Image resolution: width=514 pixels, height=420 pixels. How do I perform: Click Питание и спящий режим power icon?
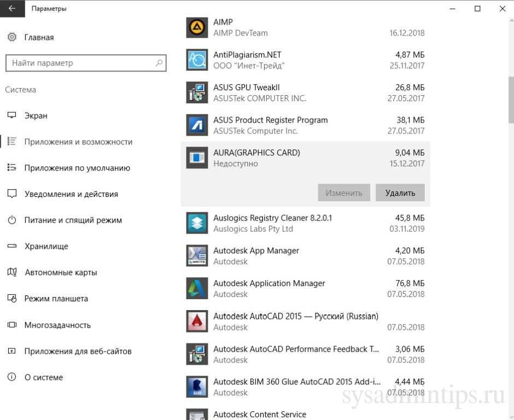point(12,220)
